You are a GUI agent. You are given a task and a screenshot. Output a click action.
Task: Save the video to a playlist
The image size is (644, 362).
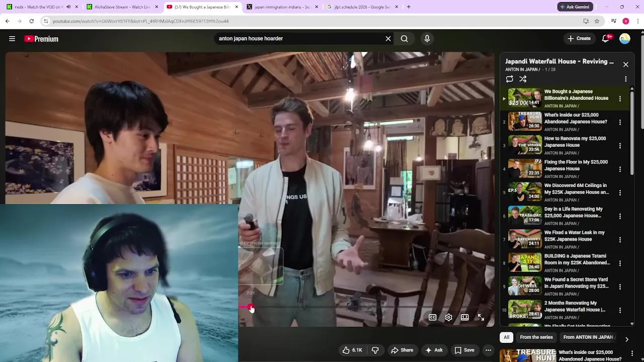coord(464,350)
